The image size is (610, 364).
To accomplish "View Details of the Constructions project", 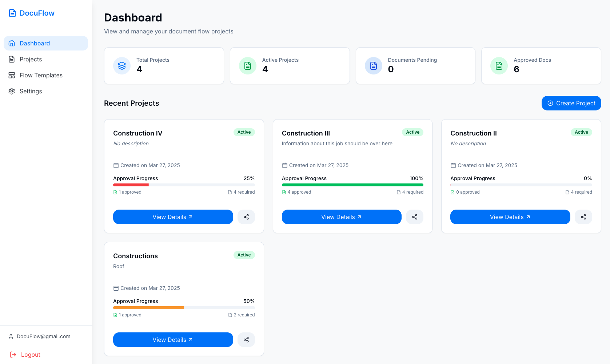I will [x=173, y=340].
